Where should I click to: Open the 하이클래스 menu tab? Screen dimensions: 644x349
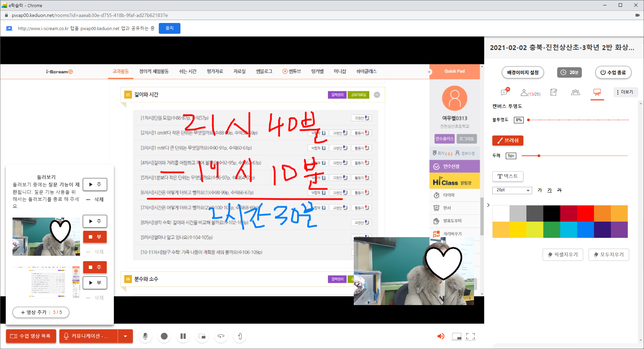366,71
